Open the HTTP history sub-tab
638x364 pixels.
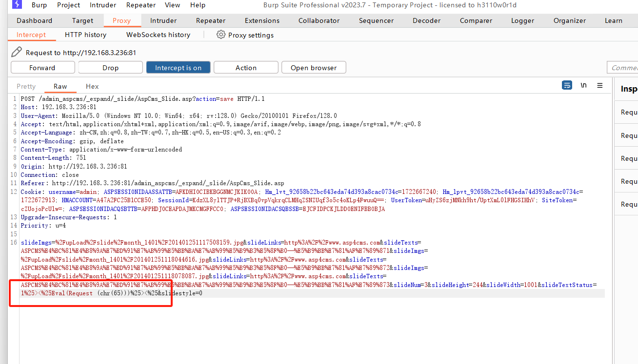(85, 35)
